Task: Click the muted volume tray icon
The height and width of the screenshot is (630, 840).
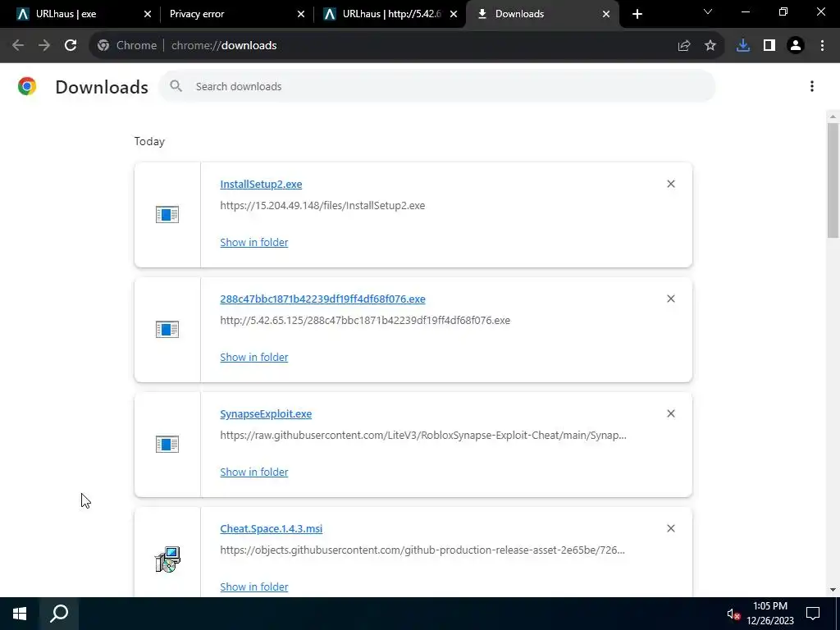Action: [x=733, y=614]
